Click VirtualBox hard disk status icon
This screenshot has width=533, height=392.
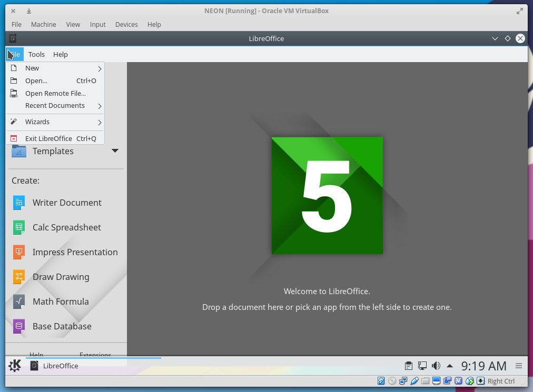pyautogui.click(x=381, y=381)
